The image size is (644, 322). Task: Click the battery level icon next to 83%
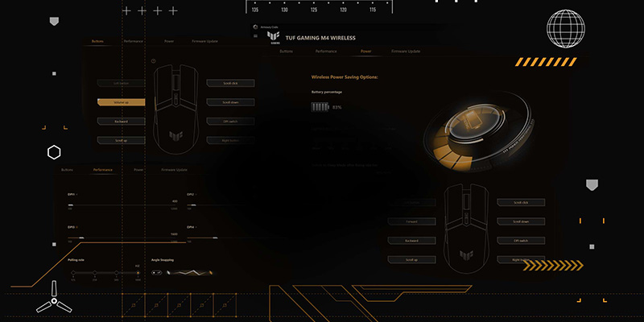[x=320, y=107]
